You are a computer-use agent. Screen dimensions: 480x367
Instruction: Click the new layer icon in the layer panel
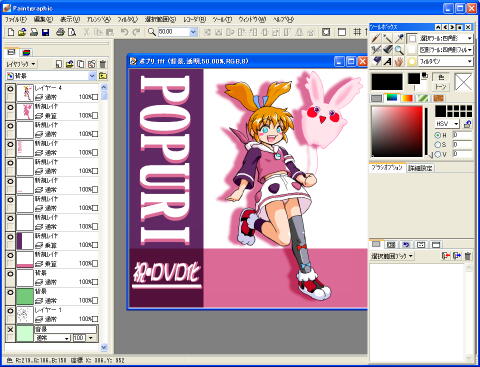[59, 64]
